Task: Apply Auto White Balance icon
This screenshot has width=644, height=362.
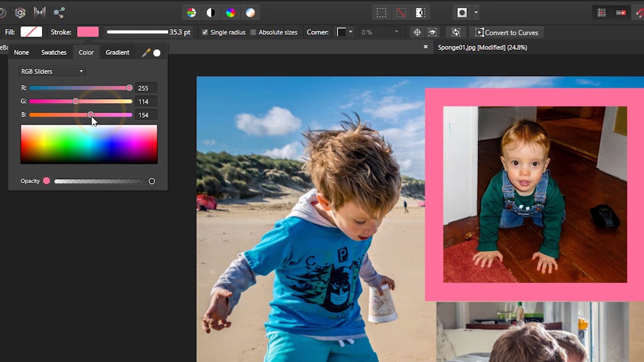Action: click(x=250, y=13)
